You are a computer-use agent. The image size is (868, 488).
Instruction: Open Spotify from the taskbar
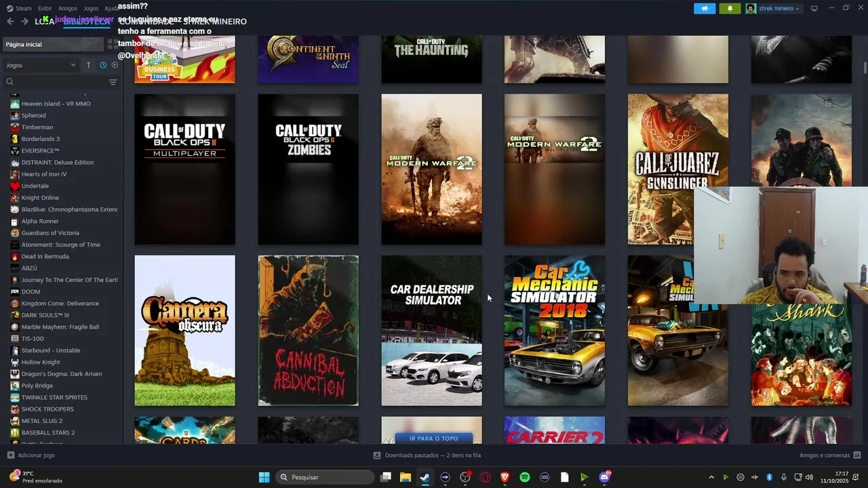click(x=524, y=477)
